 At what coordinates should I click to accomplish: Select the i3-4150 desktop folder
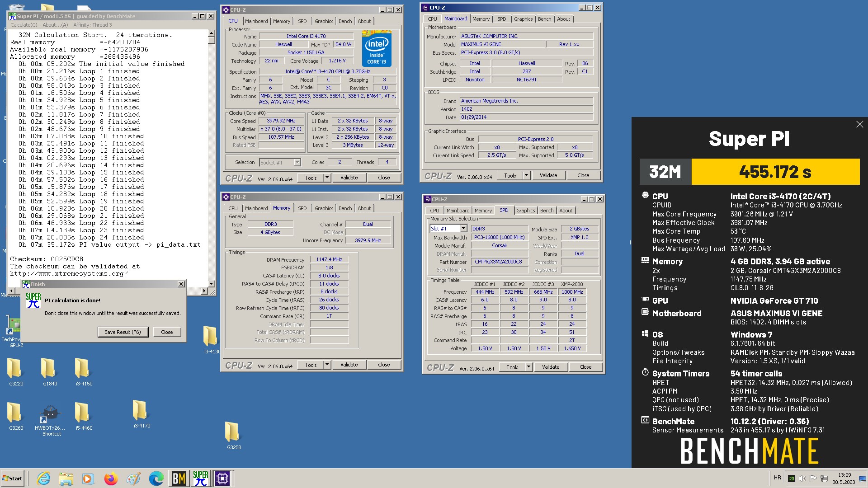[x=84, y=372]
